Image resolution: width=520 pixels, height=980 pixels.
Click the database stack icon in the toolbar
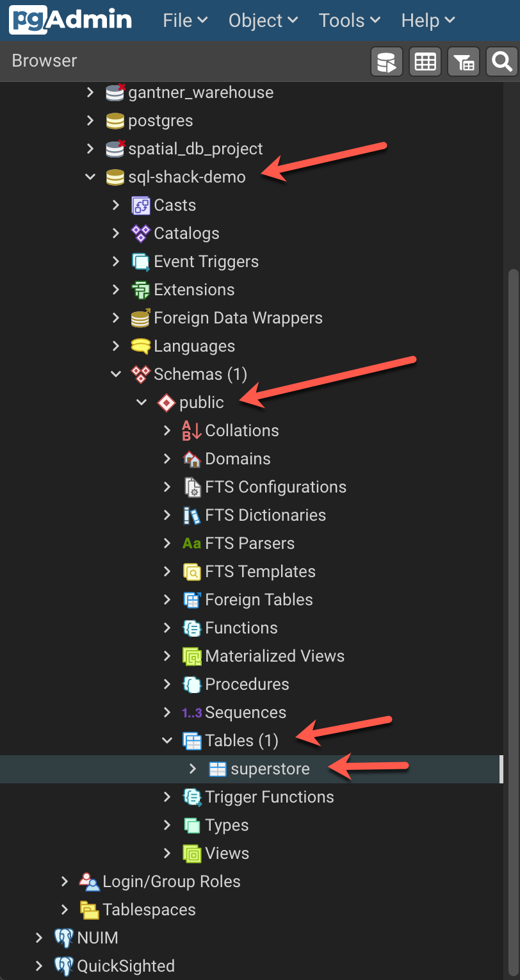tap(386, 61)
